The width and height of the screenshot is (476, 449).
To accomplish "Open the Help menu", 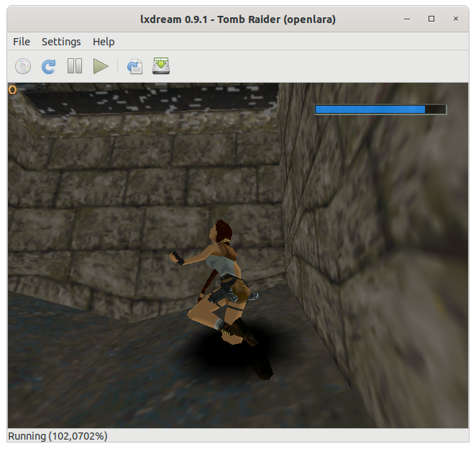I will pyautogui.click(x=104, y=42).
